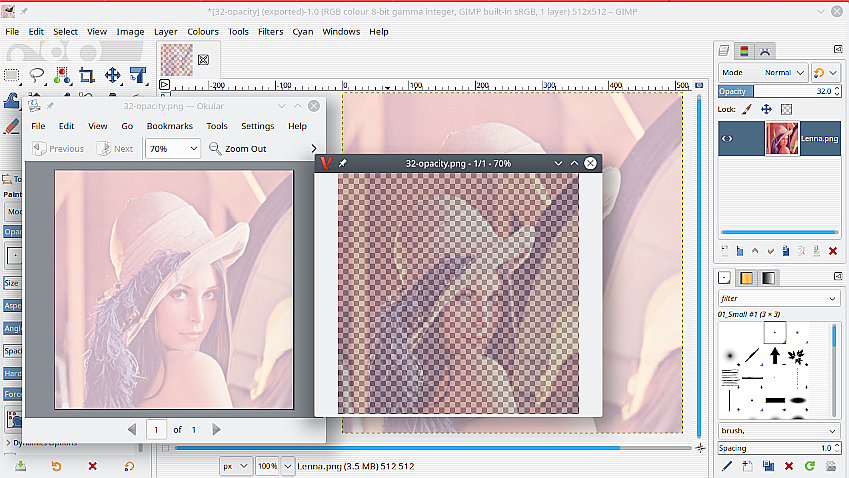Pick the Crop tool in toolbox

tap(87, 75)
